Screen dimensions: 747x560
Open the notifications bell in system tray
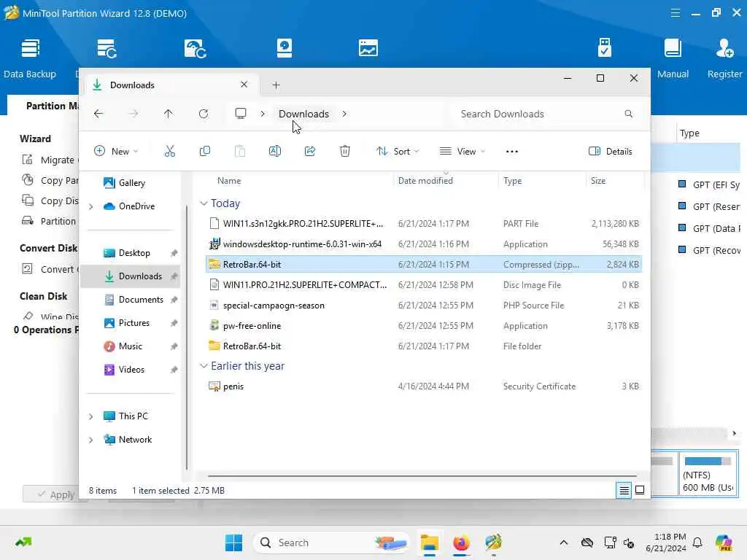click(697, 542)
